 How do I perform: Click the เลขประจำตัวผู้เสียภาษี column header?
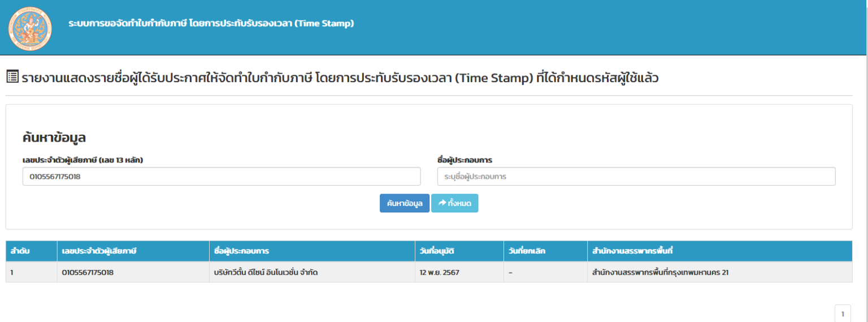99,251
